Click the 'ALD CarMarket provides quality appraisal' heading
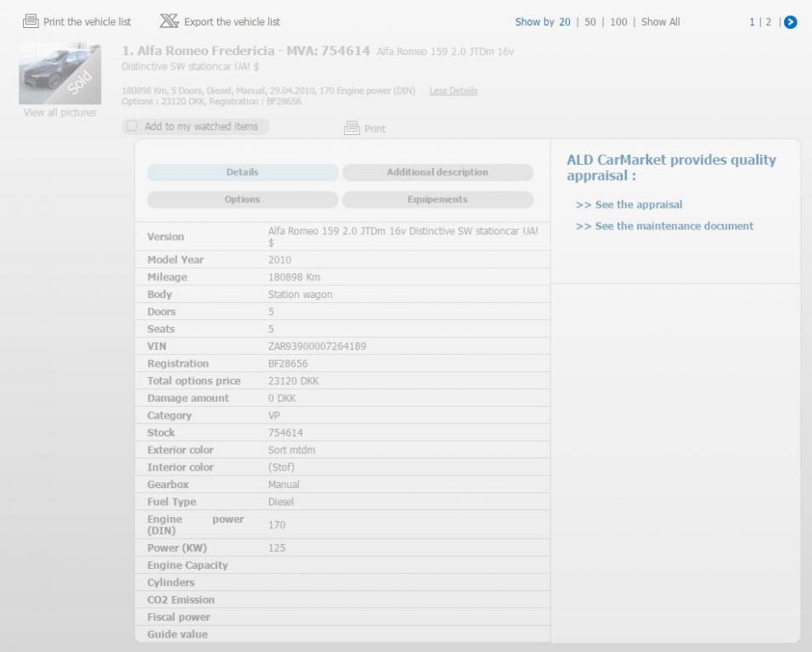 point(671,167)
